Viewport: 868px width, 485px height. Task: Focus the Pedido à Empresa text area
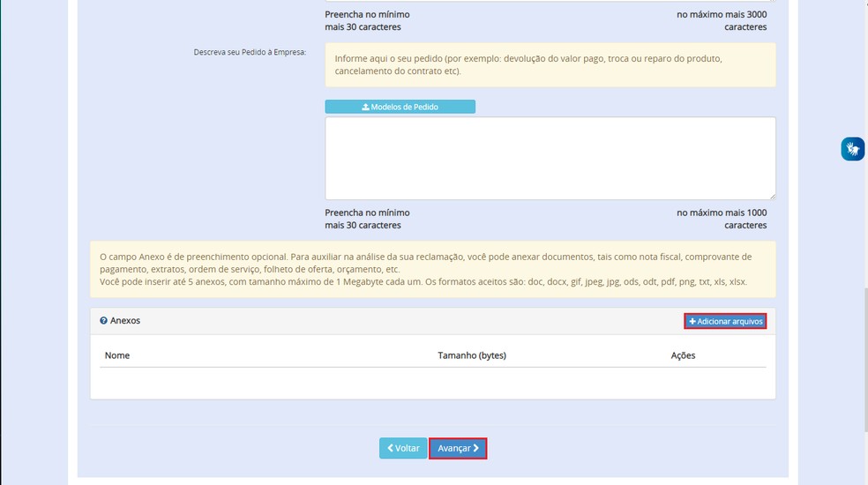(550, 159)
